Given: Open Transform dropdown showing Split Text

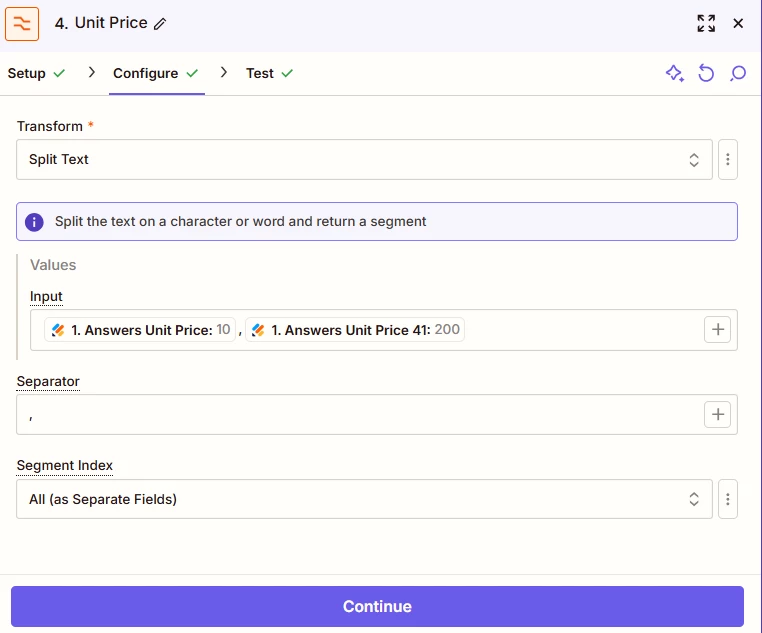Looking at the screenshot, I should coord(364,159).
